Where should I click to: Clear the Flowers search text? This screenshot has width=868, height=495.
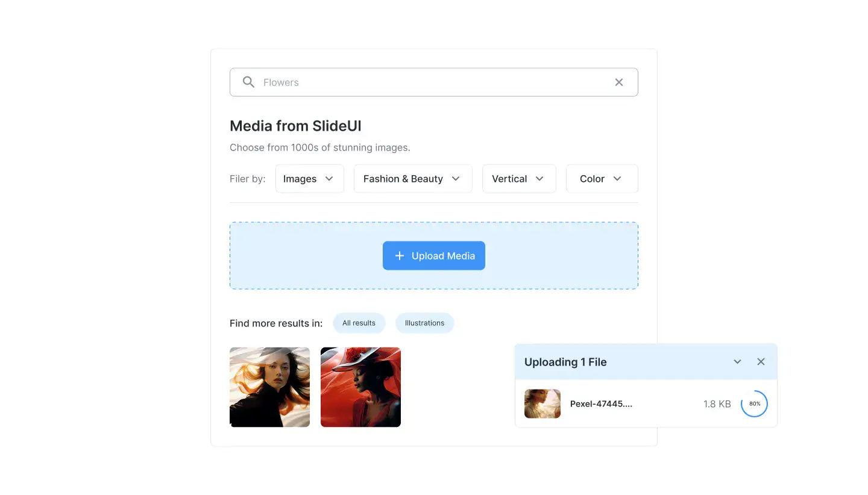[619, 82]
